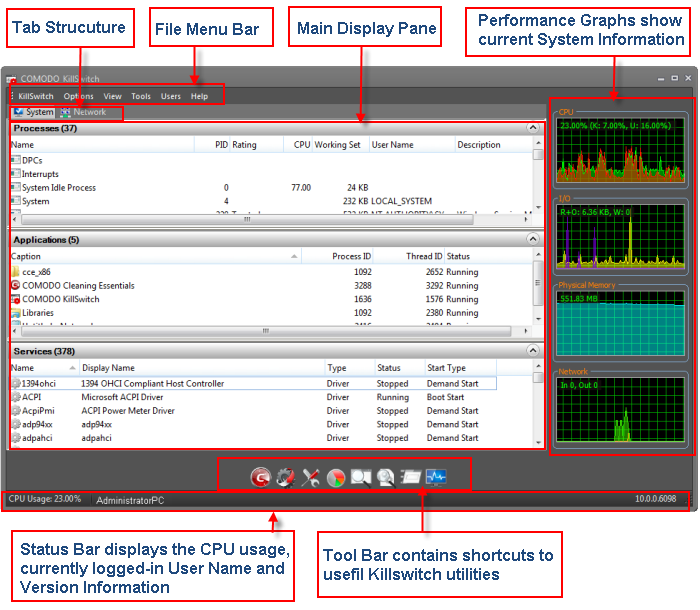Click the folder run-program toolbar icon
The height and width of the screenshot is (610, 700).
411,476
